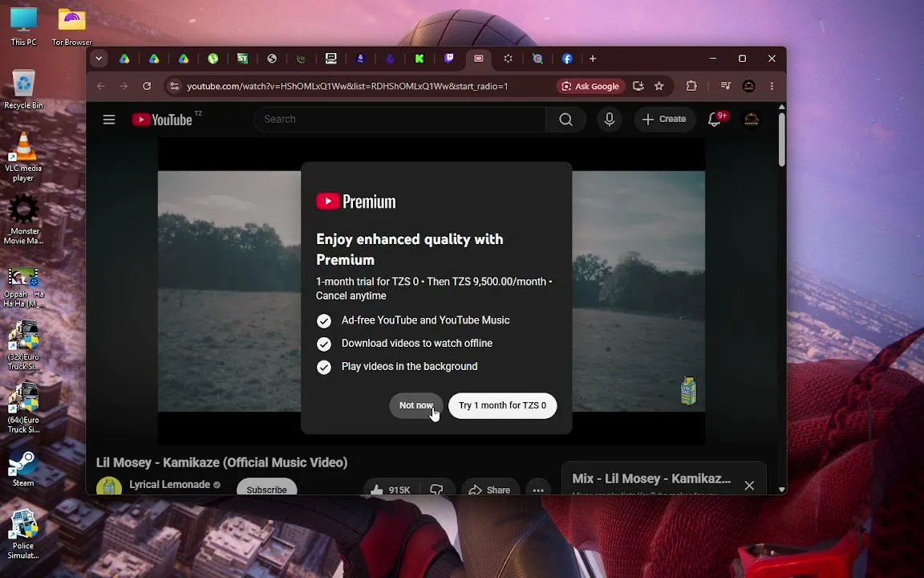Image resolution: width=924 pixels, height=578 pixels.
Task: Switch to the uTorrent green tab
Action: (x=213, y=59)
